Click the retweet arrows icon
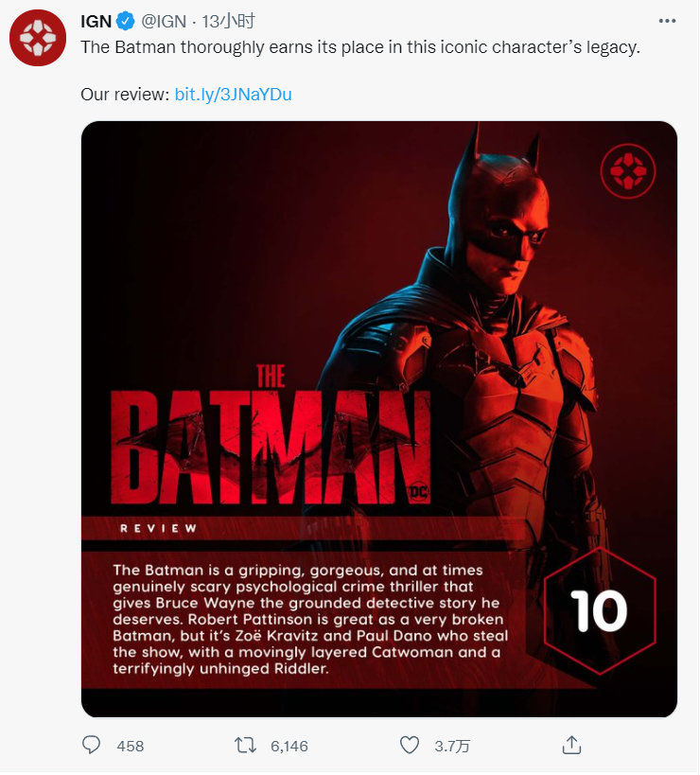The width and height of the screenshot is (700, 775). click(245, 745)
